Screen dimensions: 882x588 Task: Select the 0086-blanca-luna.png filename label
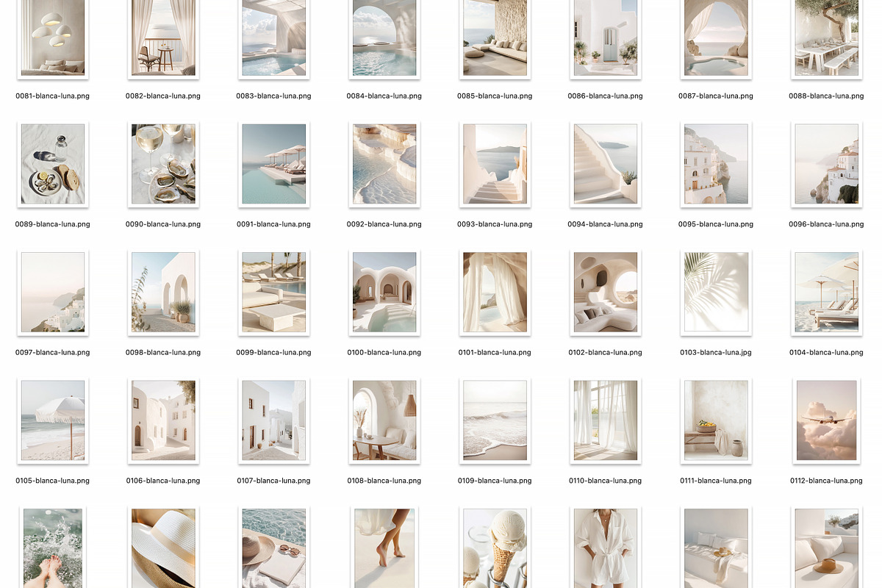pyautogui.click(x=605, y=96)
